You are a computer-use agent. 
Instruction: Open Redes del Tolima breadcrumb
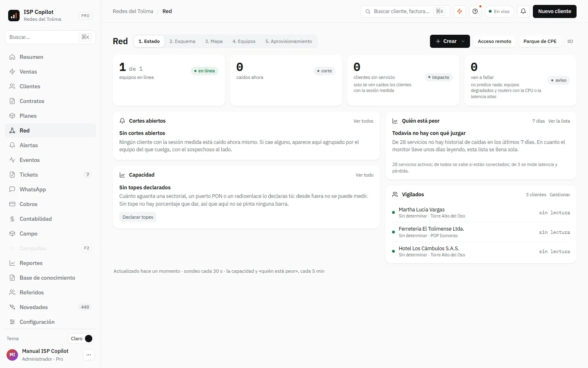133,11
